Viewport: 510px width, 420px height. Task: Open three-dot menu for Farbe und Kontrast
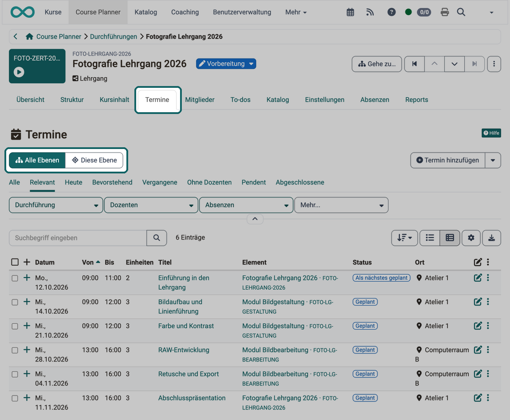488,326
